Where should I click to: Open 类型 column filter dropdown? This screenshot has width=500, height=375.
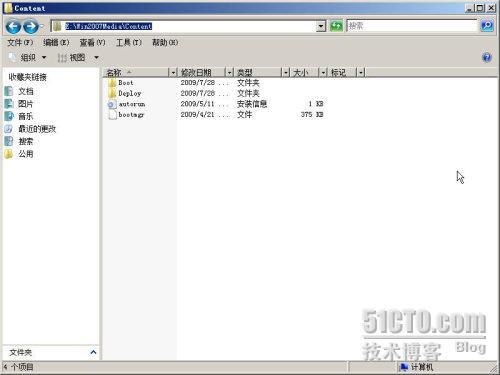pos(286,72)
